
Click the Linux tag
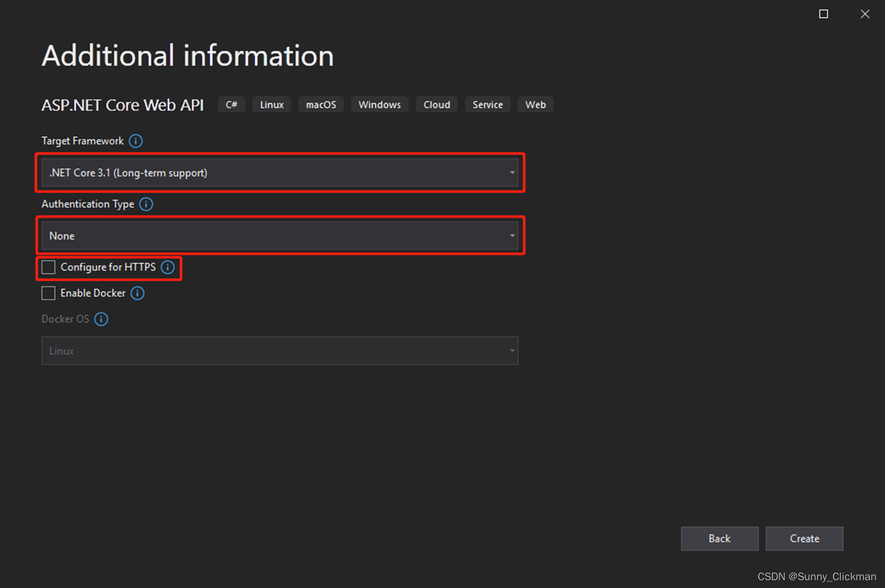(272, 105)
